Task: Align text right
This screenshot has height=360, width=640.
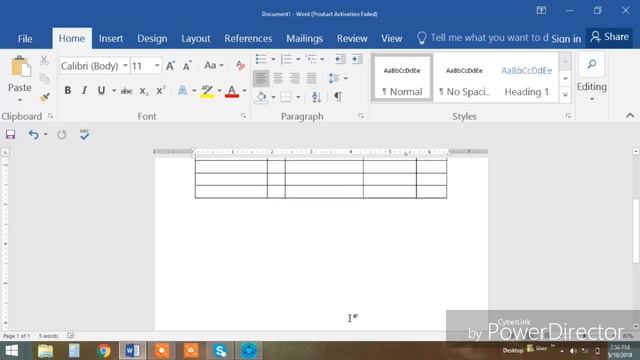Action: pyautogui.click(x=295, y=78)
